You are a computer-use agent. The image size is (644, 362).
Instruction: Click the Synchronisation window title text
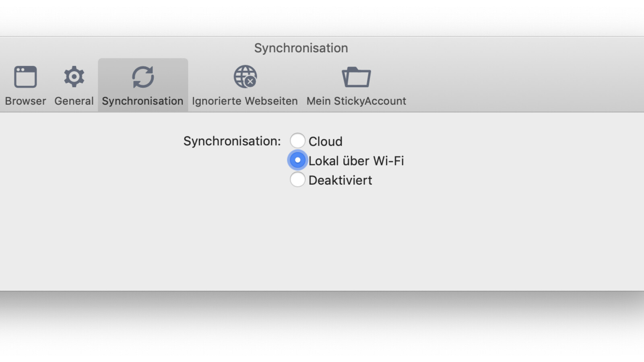[301, 48]
